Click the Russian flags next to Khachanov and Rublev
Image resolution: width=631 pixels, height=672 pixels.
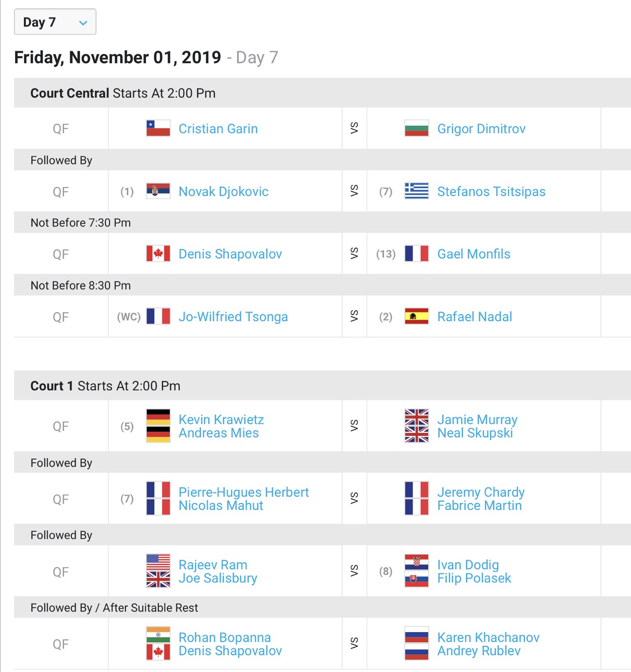pyautogui.click(x=417, y=643)
